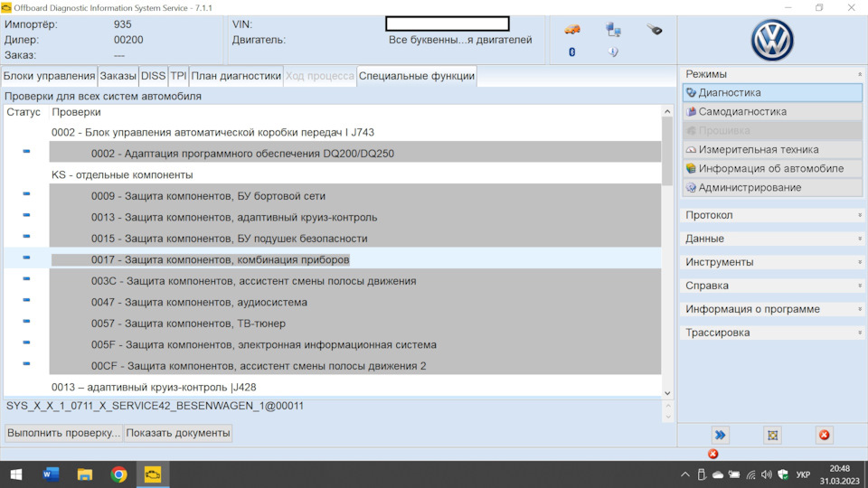Expand the Данные section

click(x=772, y=239)
